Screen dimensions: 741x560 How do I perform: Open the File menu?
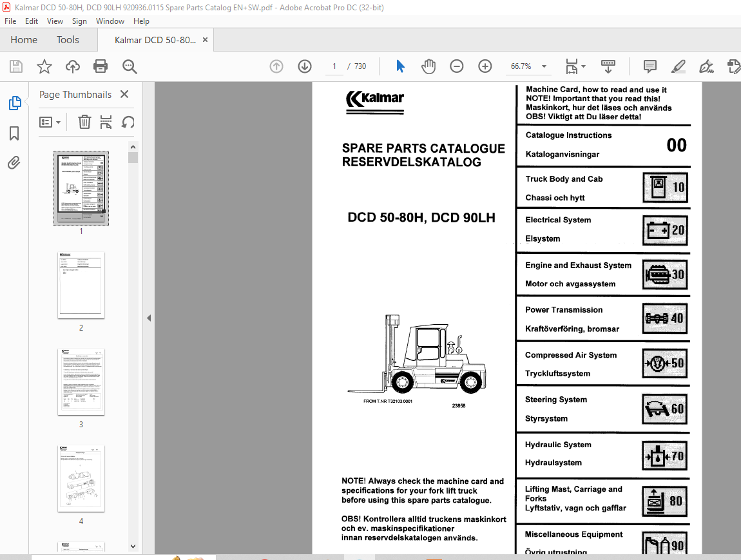coord(10,21)
